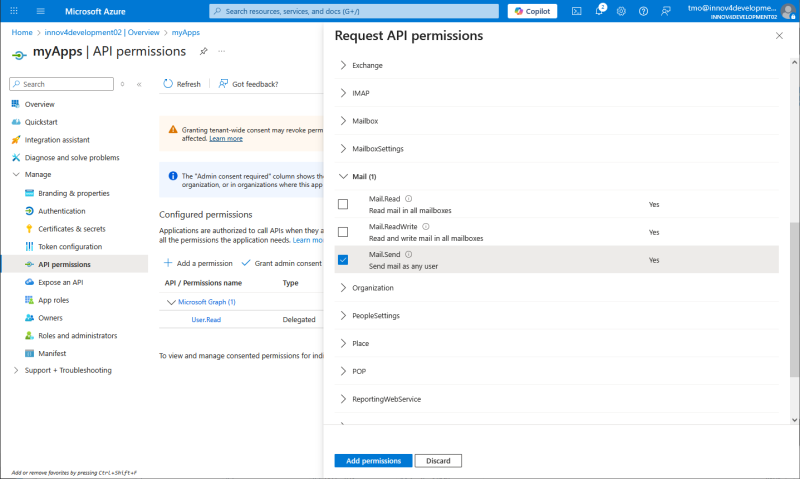Uncheck the Mail.Send permission checkbox
The image size is (800, 479).
point(343,260)
